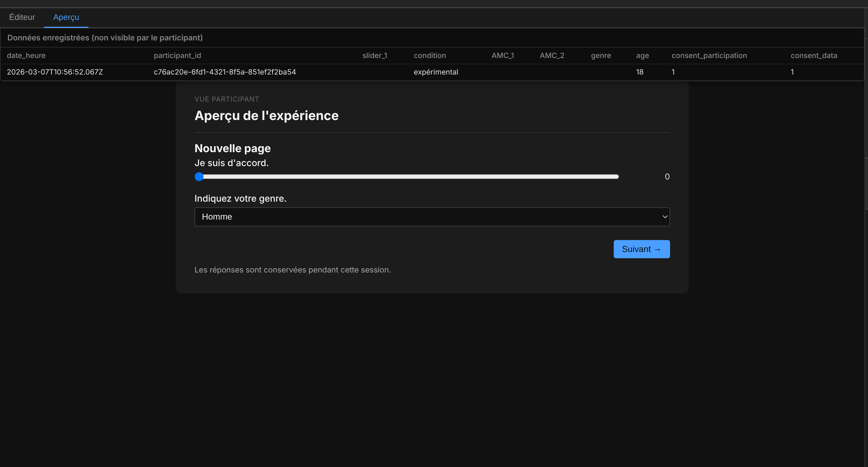Select the consent_data column header
Image resolution: width=868 pixels, height=467 pixels.
[814, 55]
